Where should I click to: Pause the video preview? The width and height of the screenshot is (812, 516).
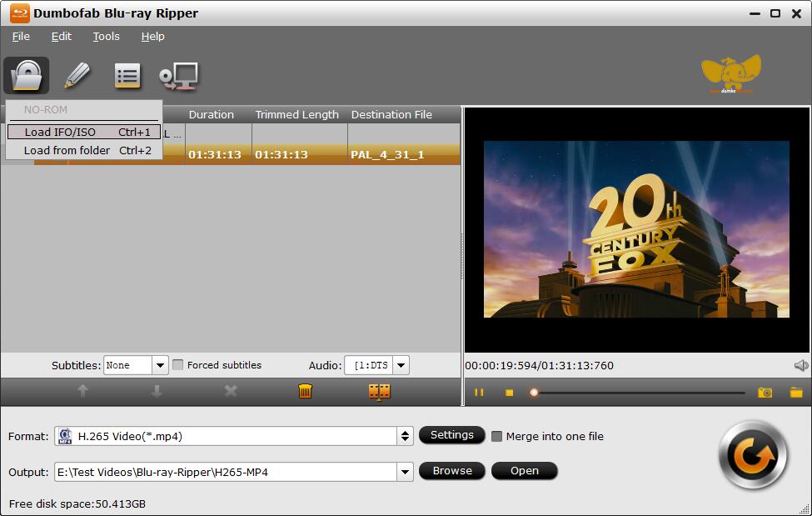click(x=479, y=393)
